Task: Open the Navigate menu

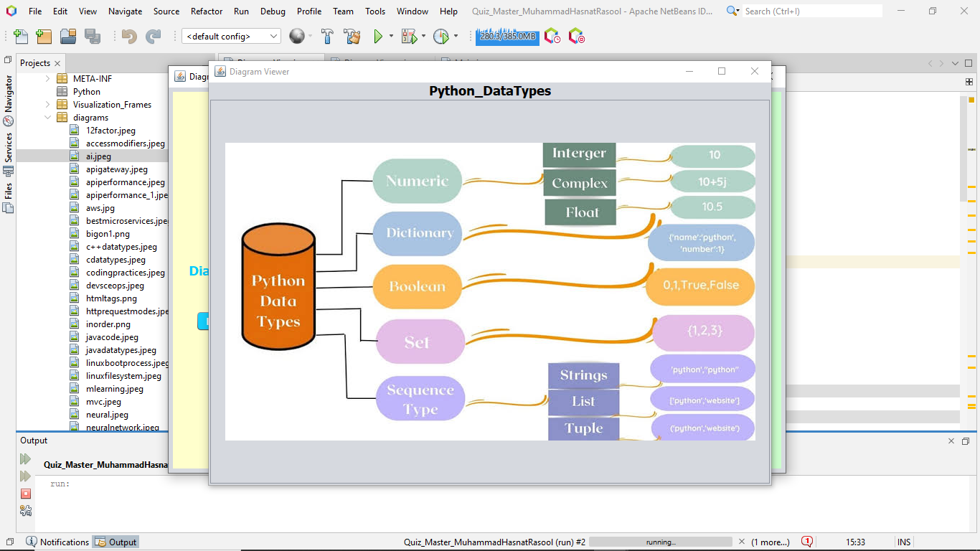Action: 126,11
